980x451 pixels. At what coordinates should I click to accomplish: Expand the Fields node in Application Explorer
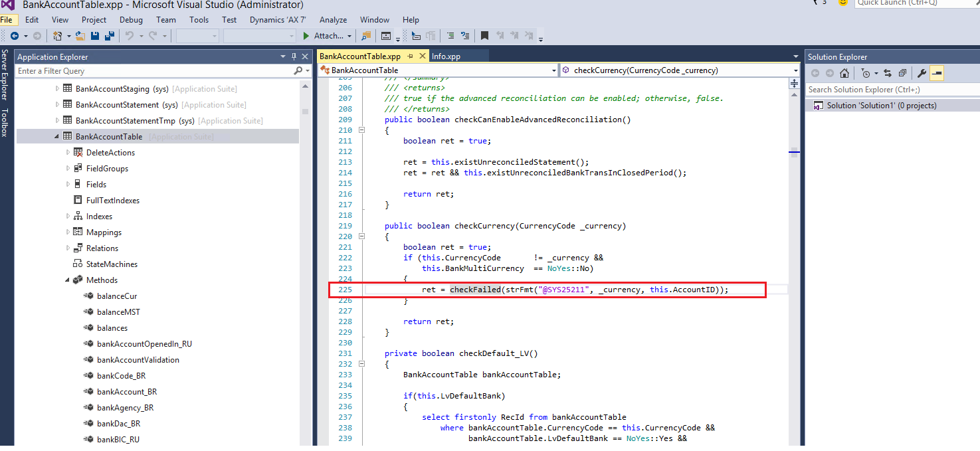tap(68, 184)
